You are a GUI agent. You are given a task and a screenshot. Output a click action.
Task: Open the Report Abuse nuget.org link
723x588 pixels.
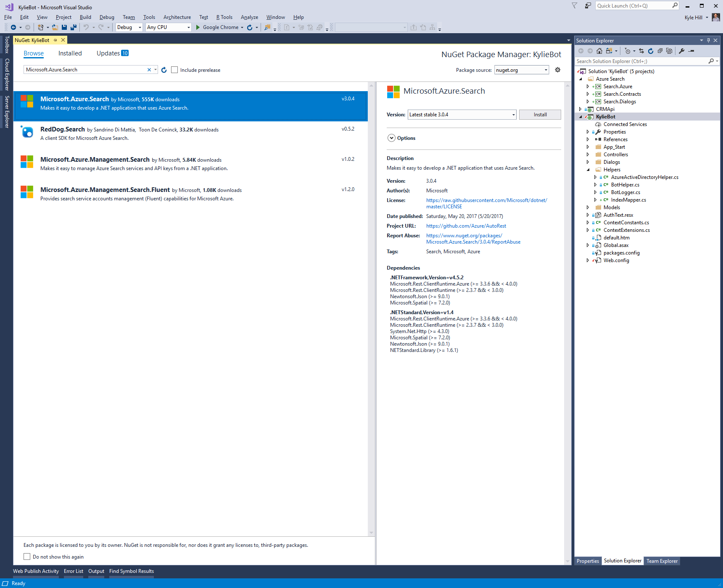pyautogui.click(x=473, y=239)
